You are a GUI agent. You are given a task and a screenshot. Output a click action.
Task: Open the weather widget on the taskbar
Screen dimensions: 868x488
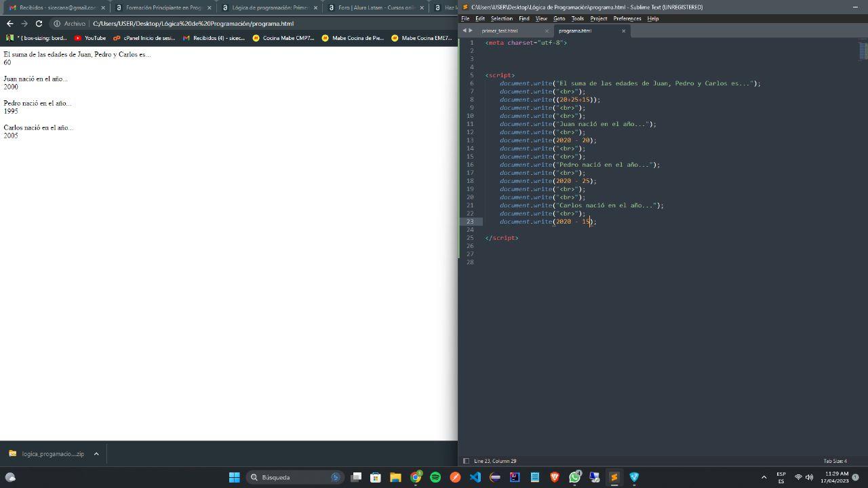click(10, 477)
